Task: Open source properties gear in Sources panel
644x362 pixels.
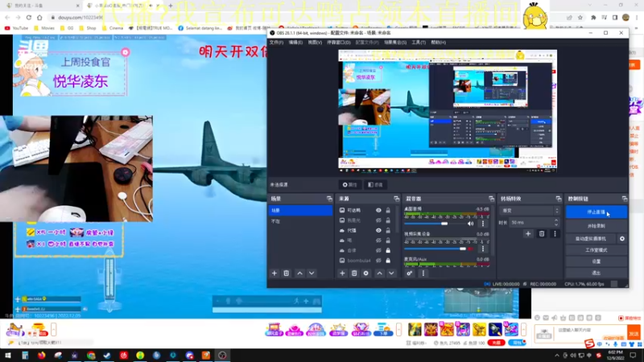Action: click(366, 274)
